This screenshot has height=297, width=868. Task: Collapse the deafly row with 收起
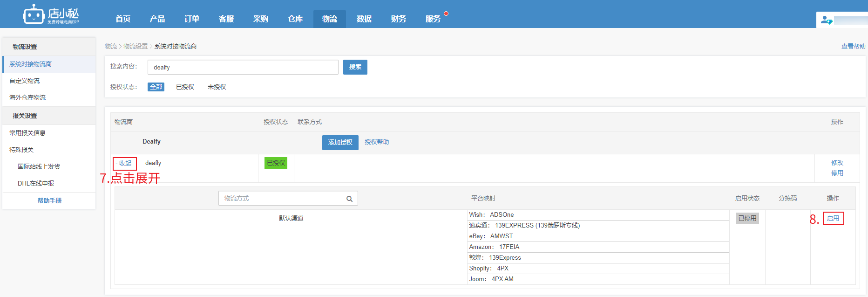click(124, 164)
